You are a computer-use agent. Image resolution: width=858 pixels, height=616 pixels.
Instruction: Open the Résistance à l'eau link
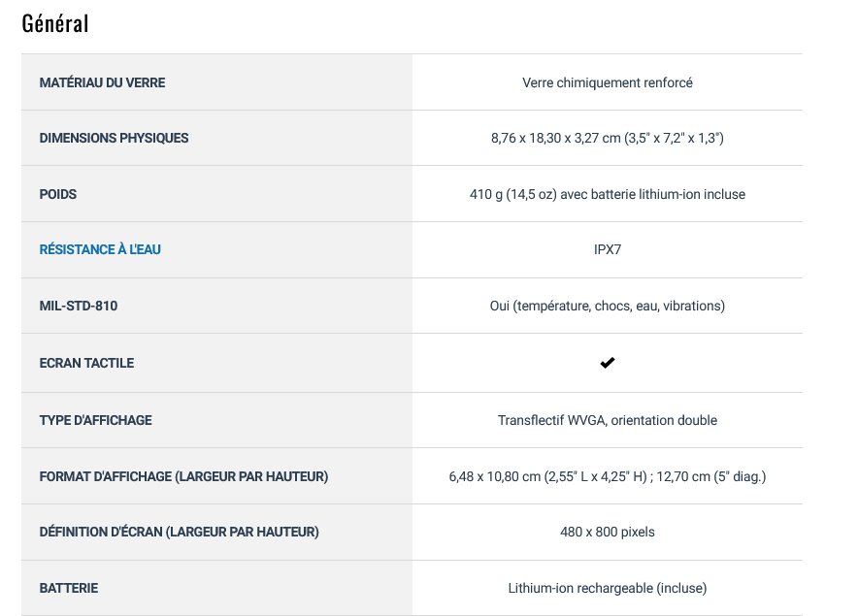tap(100, 249)
